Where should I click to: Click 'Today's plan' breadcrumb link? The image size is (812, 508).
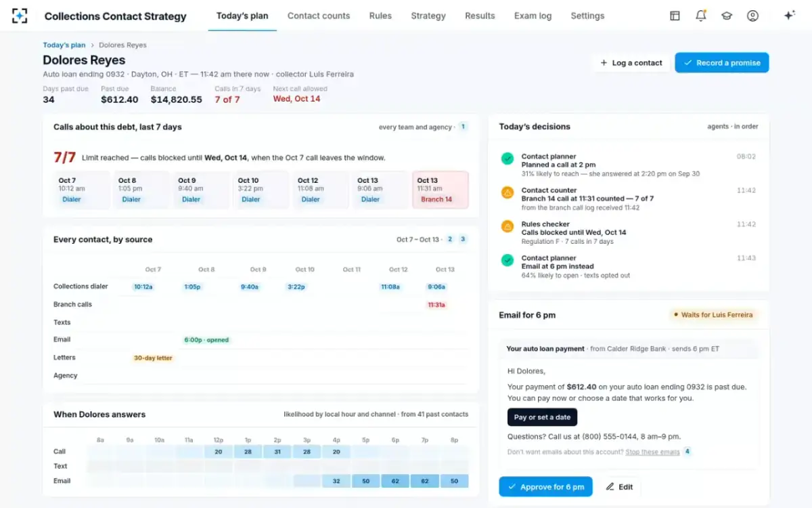point(64,45)
